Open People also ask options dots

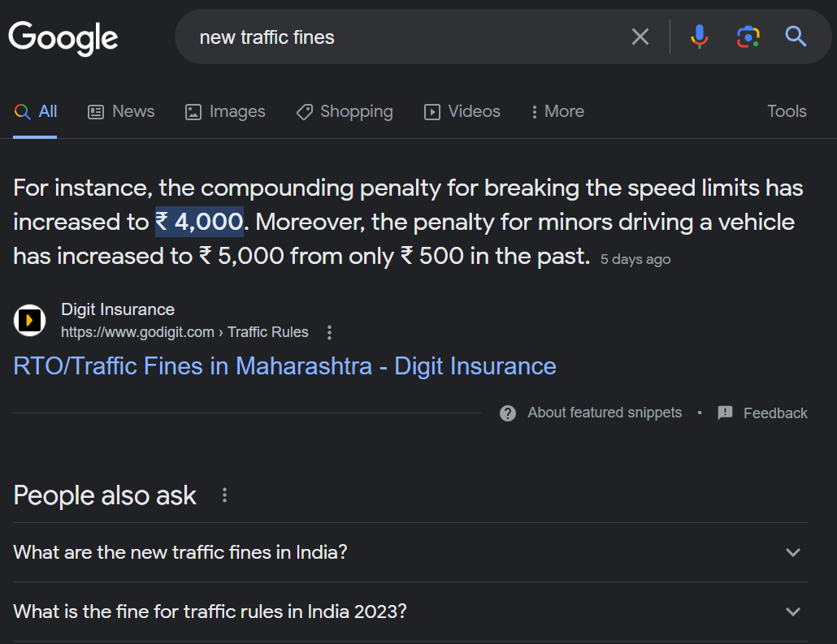pos(225,495)
